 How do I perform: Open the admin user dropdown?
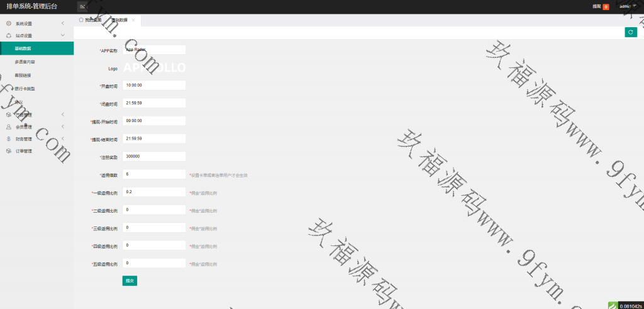628,6
